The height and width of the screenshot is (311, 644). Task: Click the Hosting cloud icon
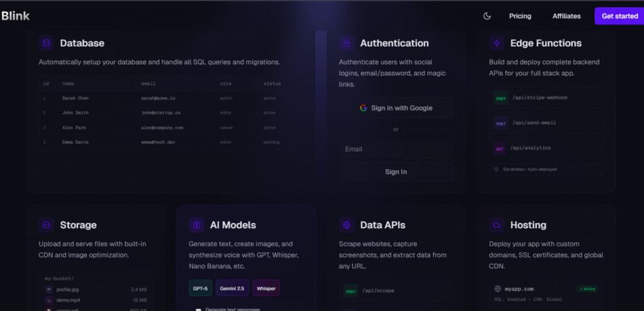coord(497,225)
